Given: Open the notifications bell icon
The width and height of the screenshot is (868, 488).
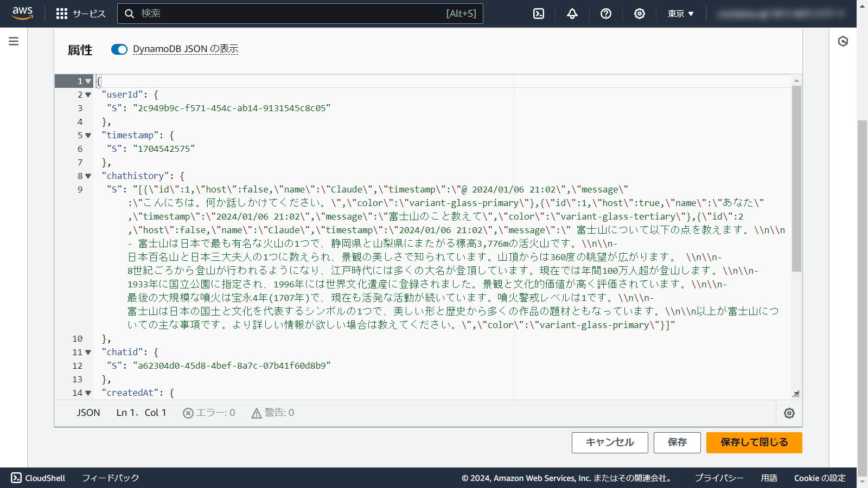Looking at the screenshot, I should pos(572,14).
